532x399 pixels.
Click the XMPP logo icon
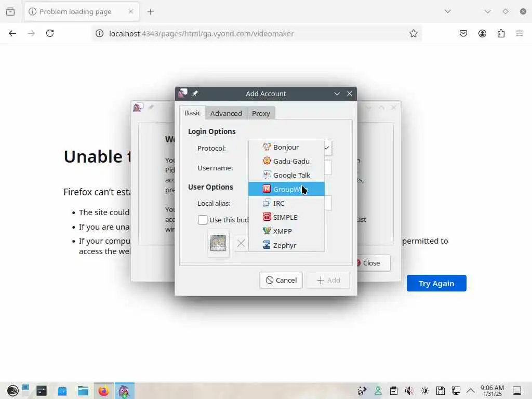click(267, 231)
